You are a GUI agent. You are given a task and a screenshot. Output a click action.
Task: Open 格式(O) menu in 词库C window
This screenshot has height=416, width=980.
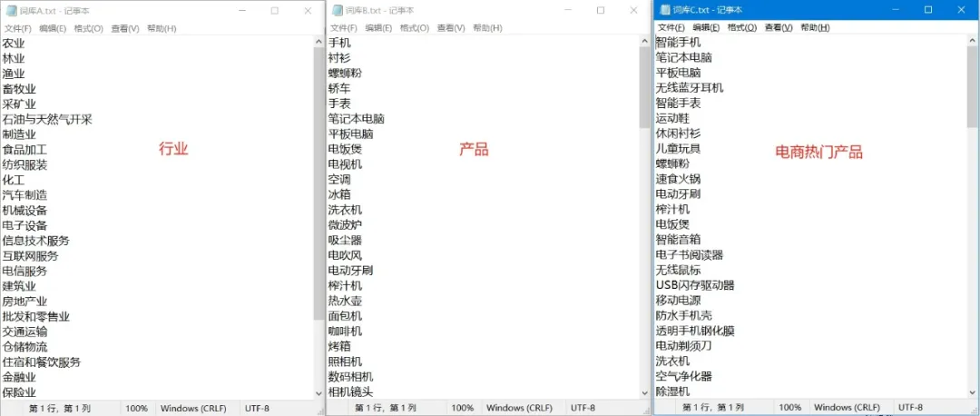point(742,27)
